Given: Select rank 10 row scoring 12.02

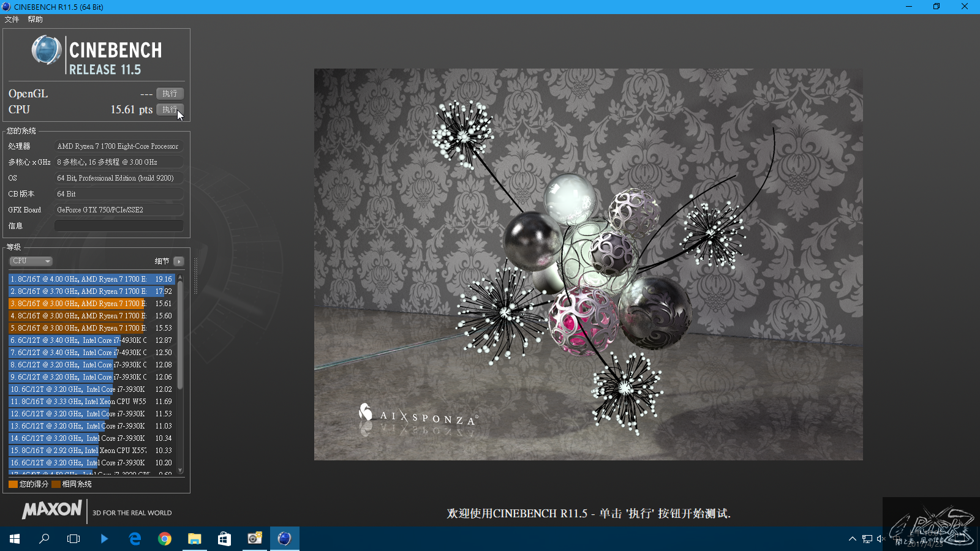Looking at the screenshot, I should click(92, 389).
